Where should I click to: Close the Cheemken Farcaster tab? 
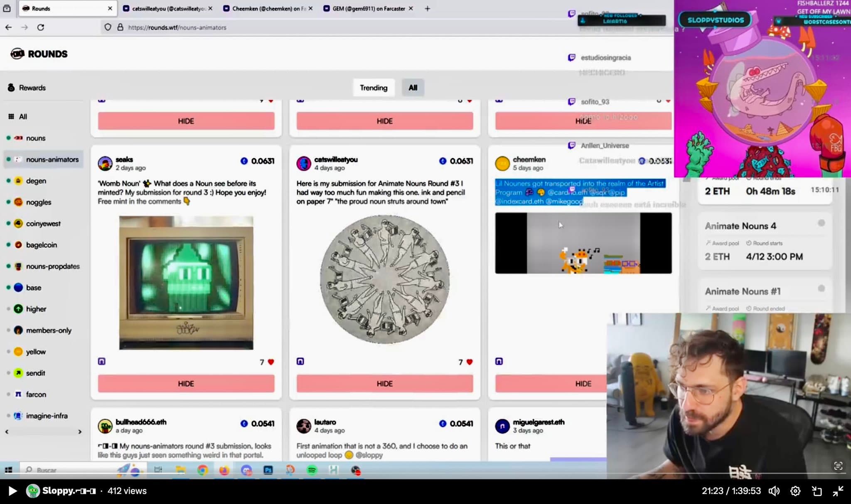pos(311,8)
